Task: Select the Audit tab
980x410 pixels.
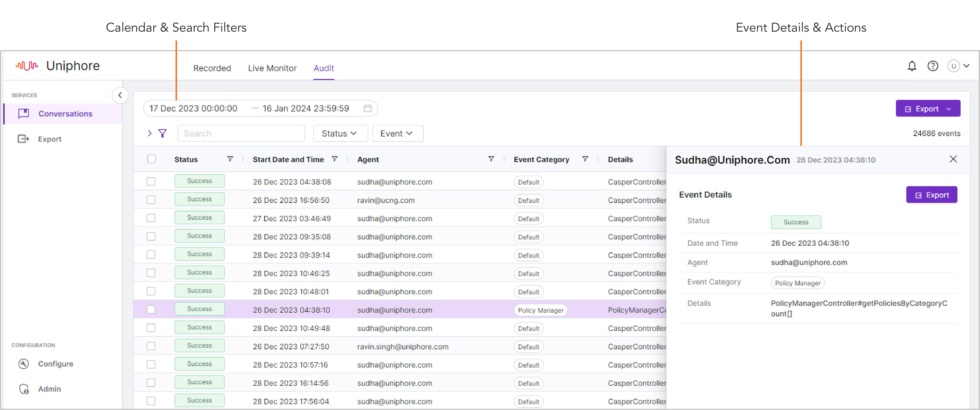Action: [324, 68]
